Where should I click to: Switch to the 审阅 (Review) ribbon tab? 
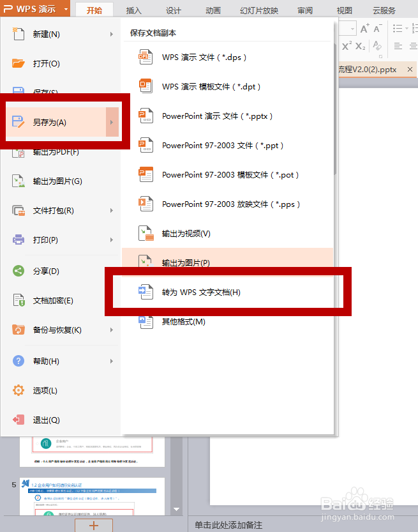pyautogui.click(x=305, y=10)
